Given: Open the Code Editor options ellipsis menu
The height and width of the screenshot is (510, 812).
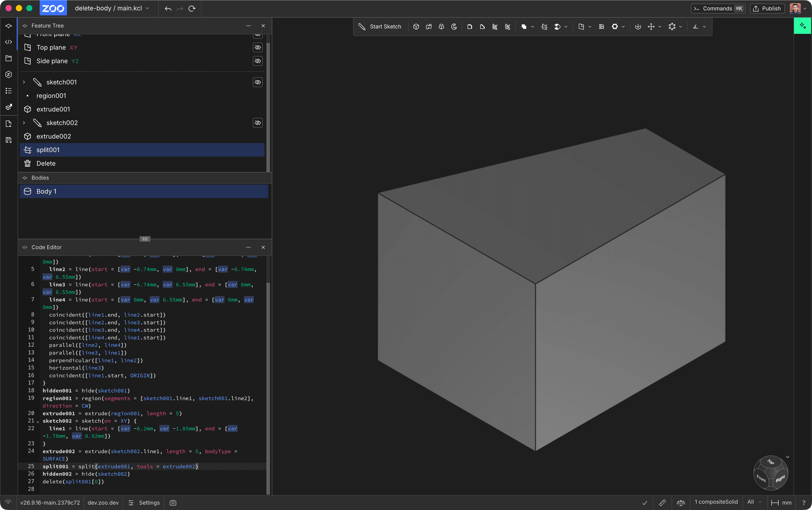Looking at the screenshot, I should 248,247.
